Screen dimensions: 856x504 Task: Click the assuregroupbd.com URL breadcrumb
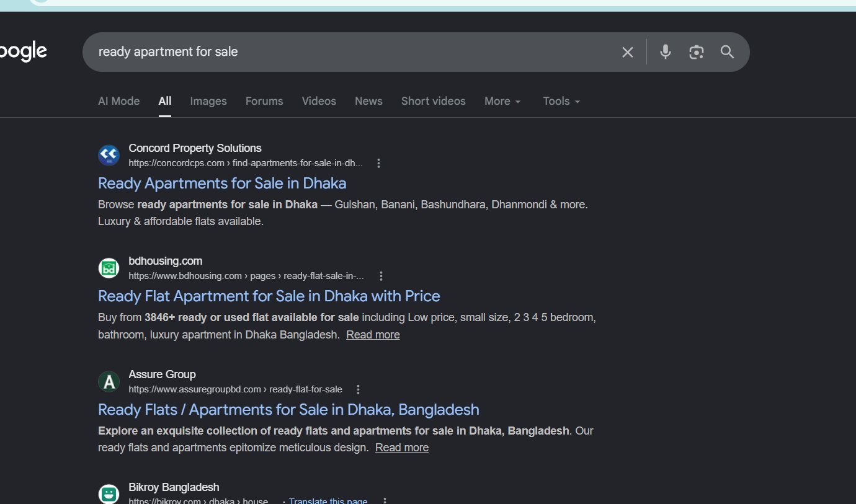(x=235, y=389)
